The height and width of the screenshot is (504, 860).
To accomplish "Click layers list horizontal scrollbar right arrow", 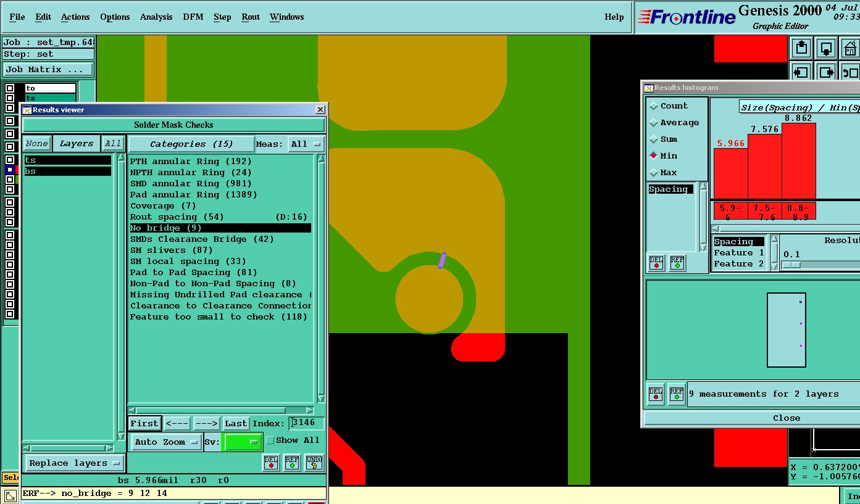I will [109, 448].
